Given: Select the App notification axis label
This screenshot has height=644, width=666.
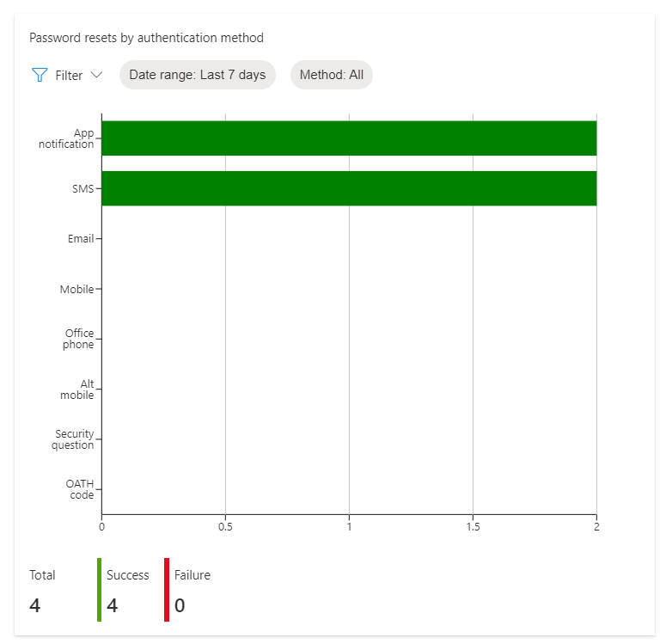Looking at the screenshot, I should 66,138.
